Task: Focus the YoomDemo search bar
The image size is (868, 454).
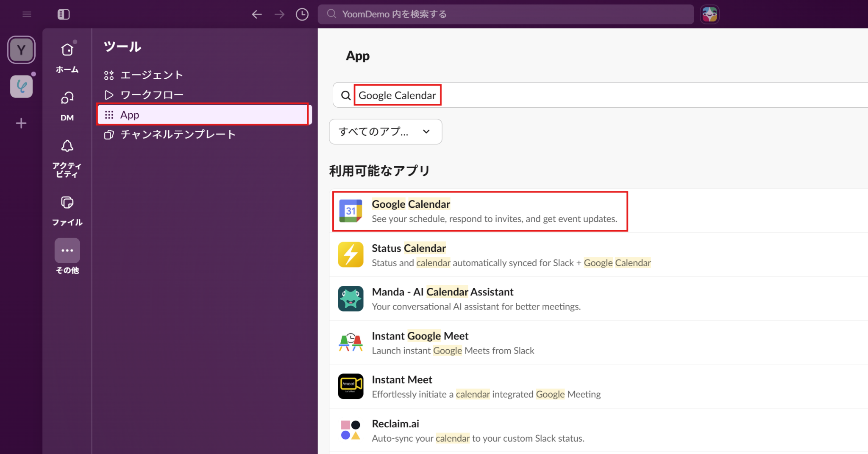Action: pos(506,14)
